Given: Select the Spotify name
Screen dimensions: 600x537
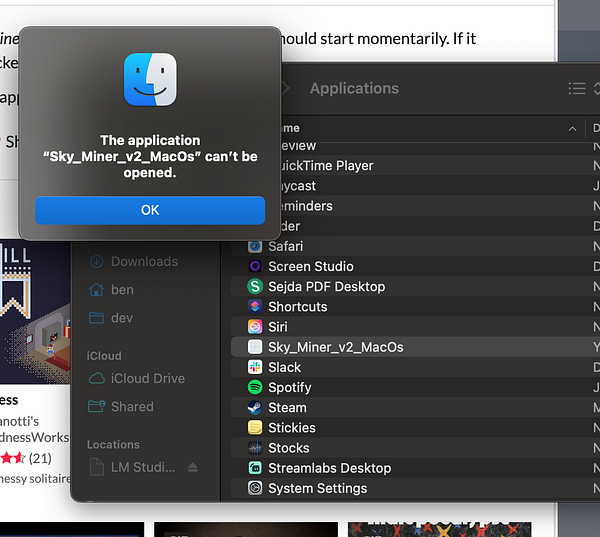Looking at the screenshot, I should pos(290,387).
